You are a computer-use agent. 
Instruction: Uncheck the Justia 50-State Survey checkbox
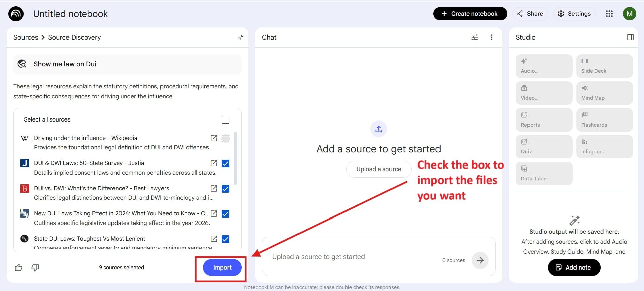pyautogui.click(x=226, y=163)
